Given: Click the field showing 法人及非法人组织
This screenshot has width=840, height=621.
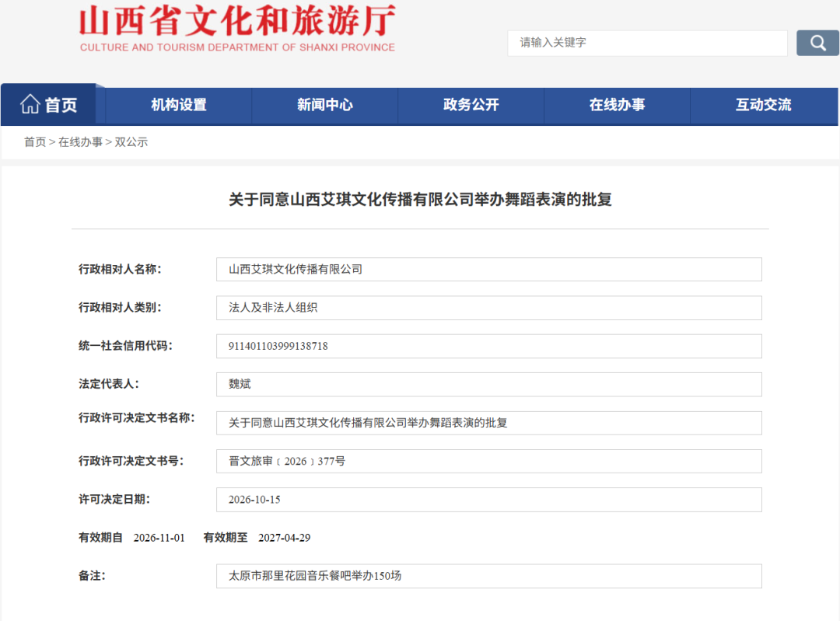Looking at the screenshot, I should tap(488, 308).
